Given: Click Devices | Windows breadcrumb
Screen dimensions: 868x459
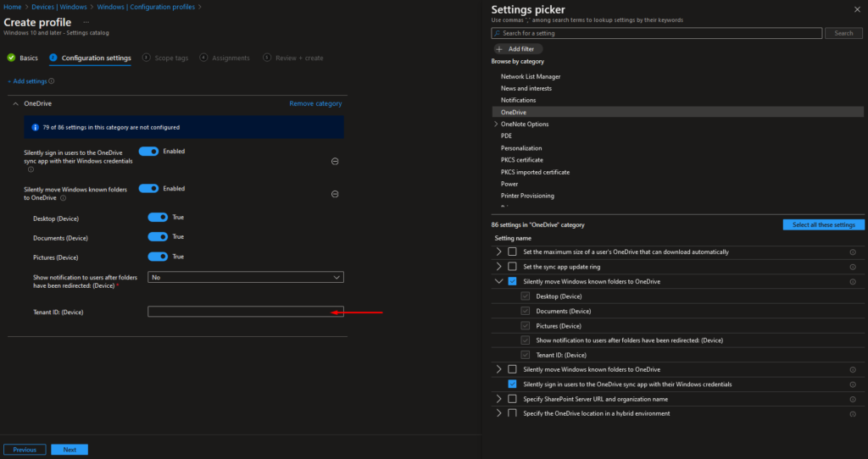Looking at the screenshot, I should click(x=59, y=7).
